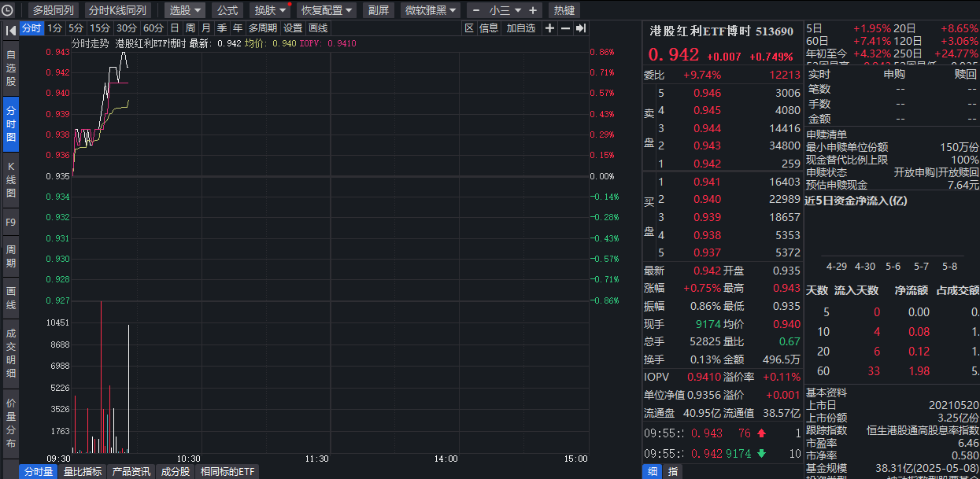This screenshot has height=479, width=980.
Task: Open the 公式 formula manager
Action: coord(228,9)
